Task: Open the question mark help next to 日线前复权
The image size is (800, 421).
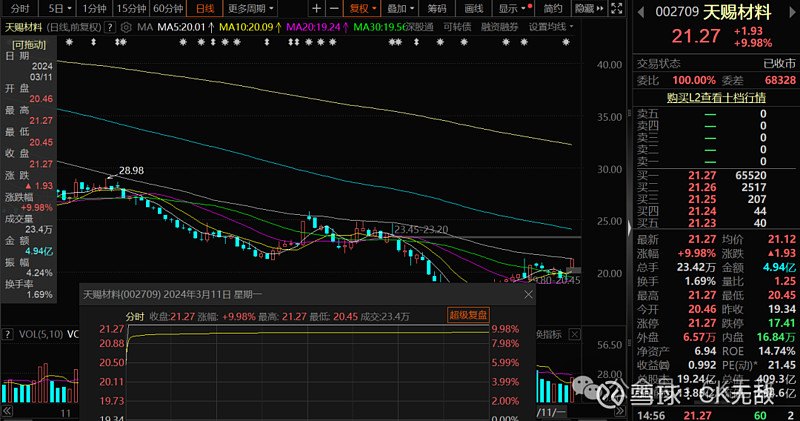Action: (109, 27)
